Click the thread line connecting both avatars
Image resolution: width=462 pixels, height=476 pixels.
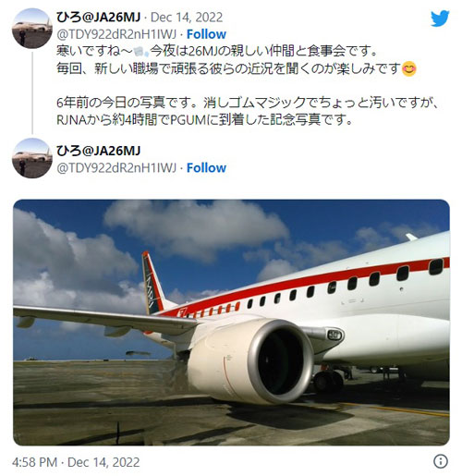click(x=32, y=92)
